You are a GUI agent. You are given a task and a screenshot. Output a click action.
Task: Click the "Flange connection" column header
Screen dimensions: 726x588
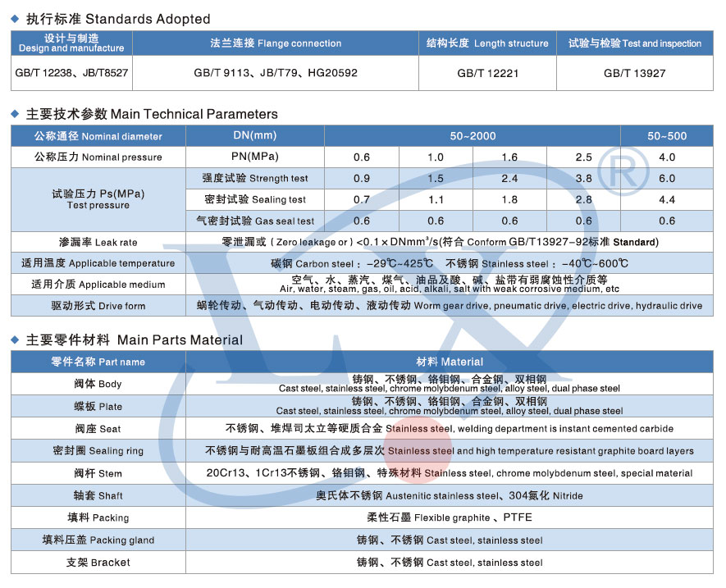[276, 43]
